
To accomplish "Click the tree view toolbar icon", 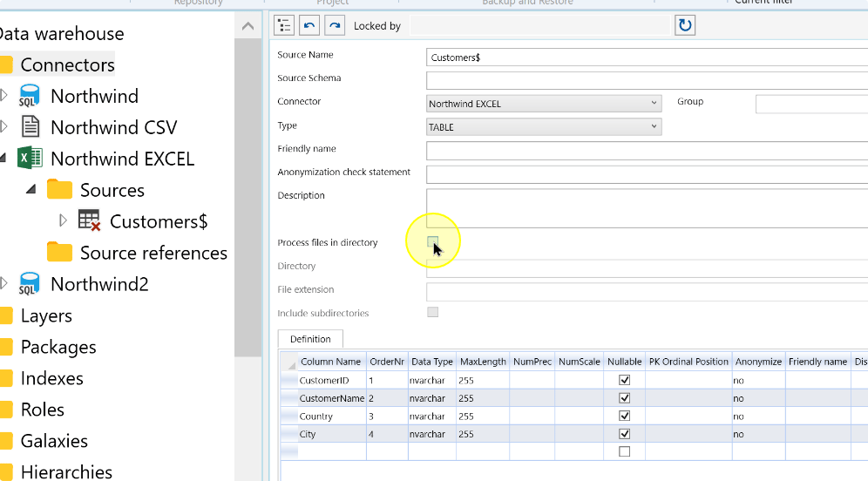I will tap(284, 25).
